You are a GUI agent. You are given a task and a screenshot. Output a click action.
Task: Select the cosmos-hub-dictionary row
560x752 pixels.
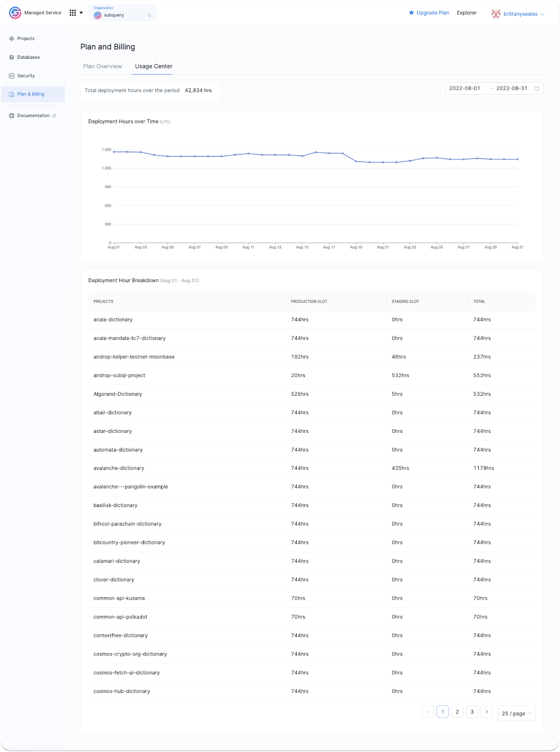click(312, 691)
